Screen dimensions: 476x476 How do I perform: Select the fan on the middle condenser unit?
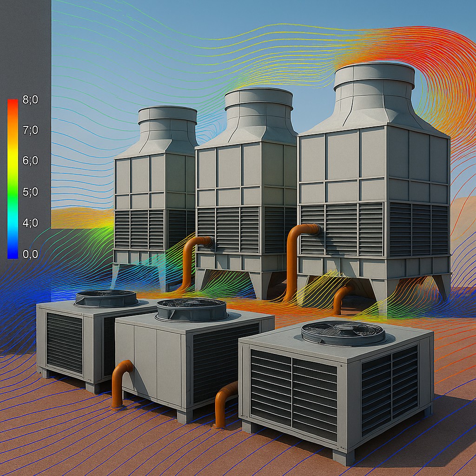[x=192, y=310]
